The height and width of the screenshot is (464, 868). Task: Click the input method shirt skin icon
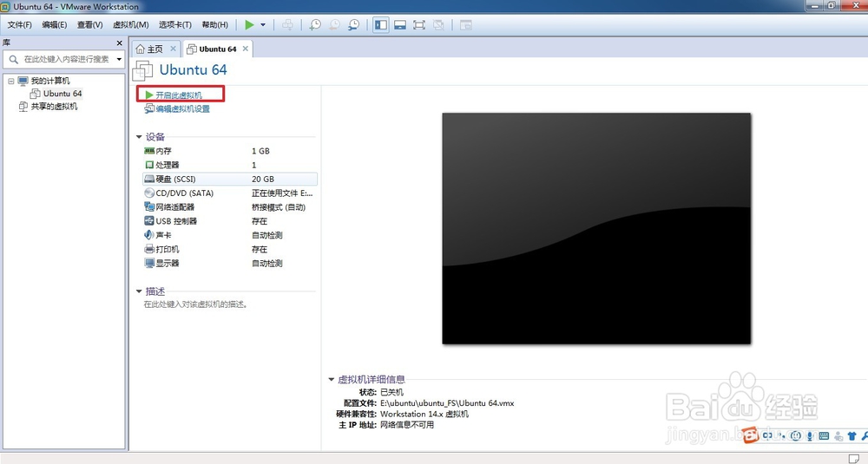click(x=852, y=436)
